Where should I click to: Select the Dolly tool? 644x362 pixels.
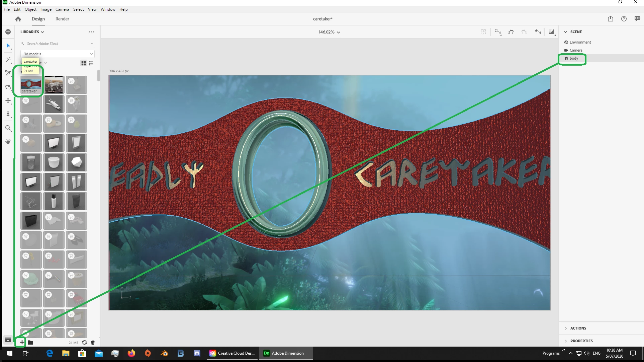click(8, 114)
